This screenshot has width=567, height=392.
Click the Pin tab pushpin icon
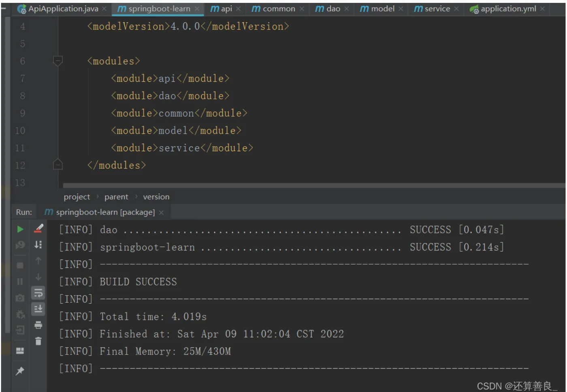(20, 371)
